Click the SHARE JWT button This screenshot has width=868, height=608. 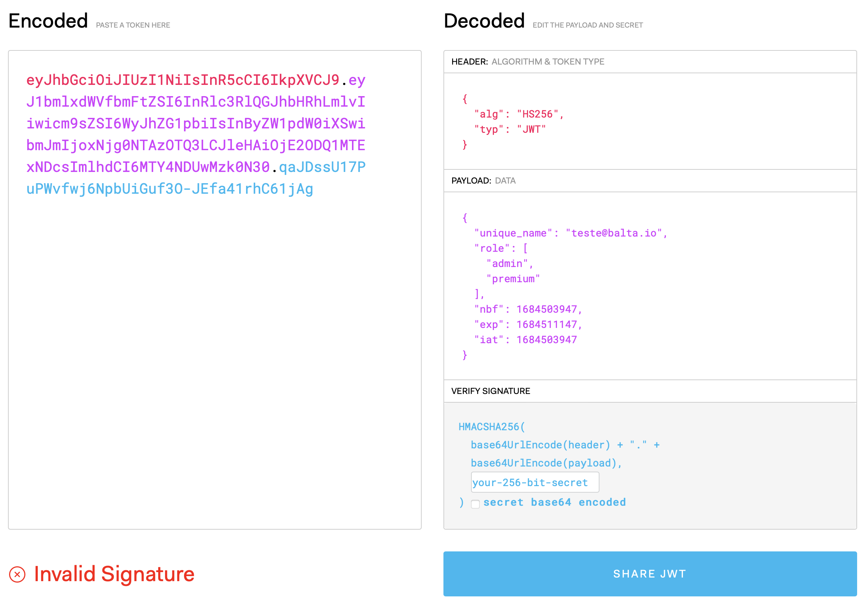(650, 574)
